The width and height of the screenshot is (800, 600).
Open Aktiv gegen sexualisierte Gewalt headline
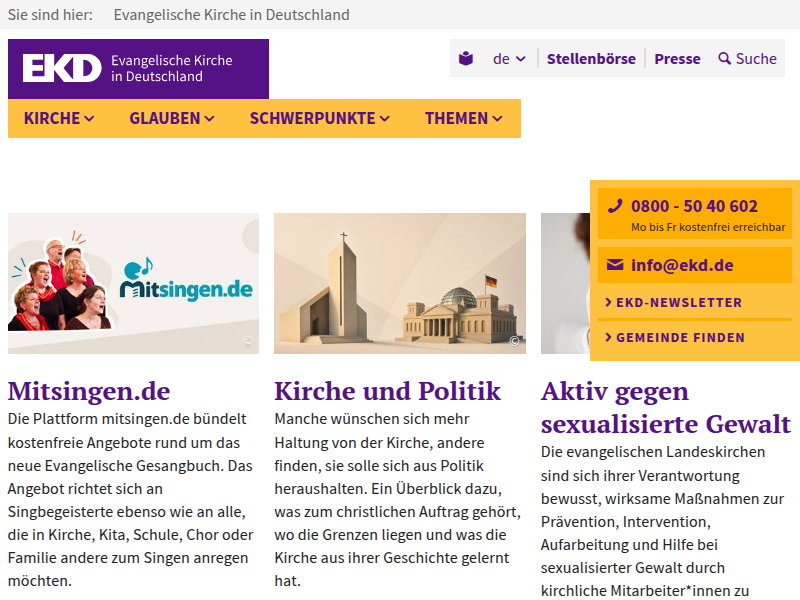pos(666,408)
